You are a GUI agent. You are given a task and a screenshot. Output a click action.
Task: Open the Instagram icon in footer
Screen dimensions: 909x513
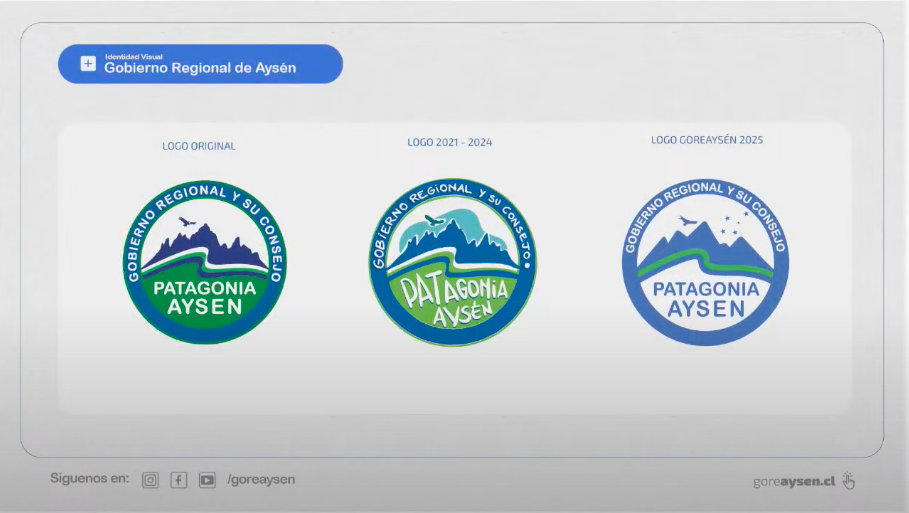click(x=150, y=480)
